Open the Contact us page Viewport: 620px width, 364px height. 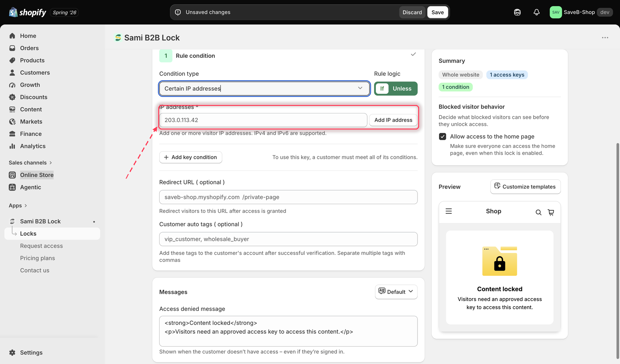point(35,271)
